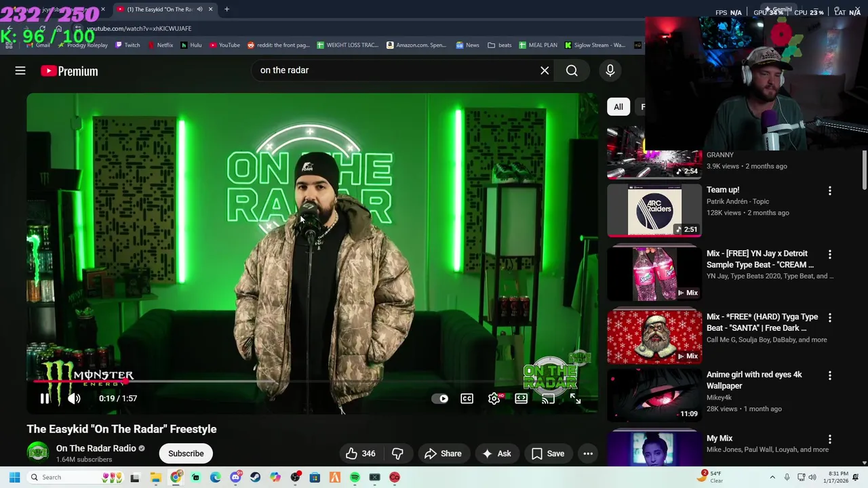Open Microsoft Store from the taskbar
868x488 pixels.
click(x=315, y=477)
